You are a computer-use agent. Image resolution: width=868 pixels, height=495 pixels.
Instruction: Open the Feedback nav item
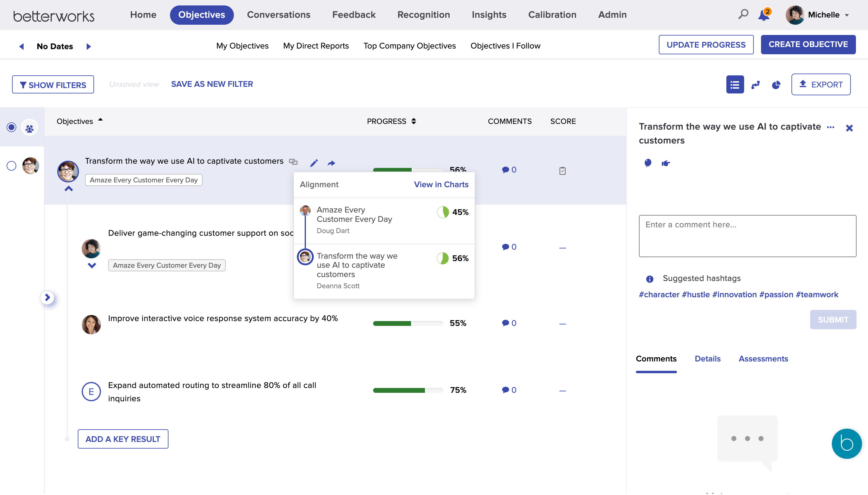[354, 14]
